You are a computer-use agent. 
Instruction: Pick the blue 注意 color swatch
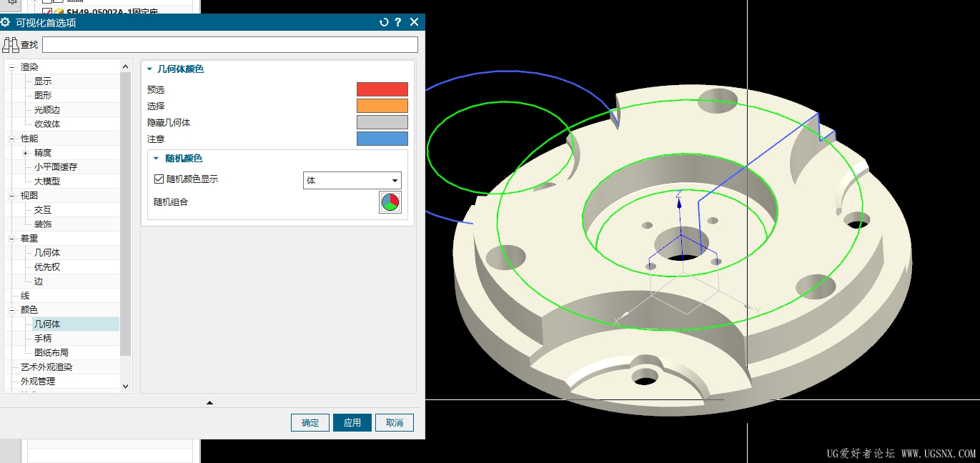pos(382,139)
